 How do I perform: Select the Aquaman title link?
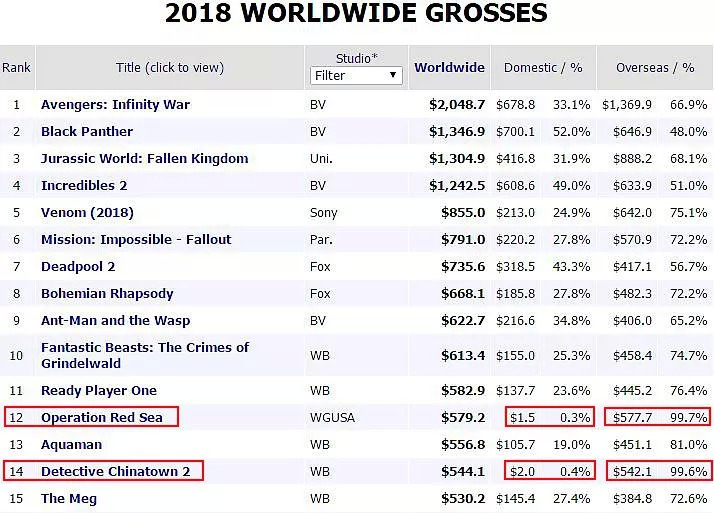point(71,444)
